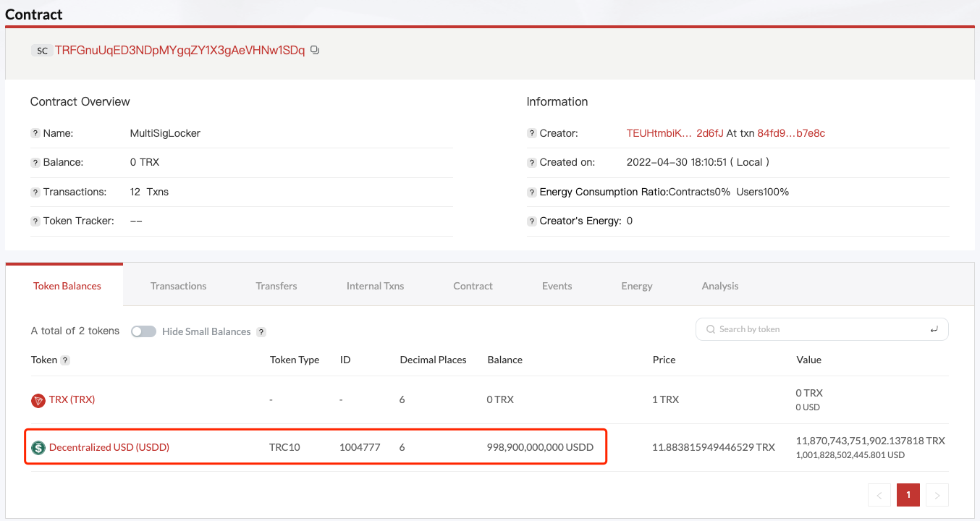This screenshot has width=980, height=521.
Task: Click the Value column header
Action: coord(808,360)
